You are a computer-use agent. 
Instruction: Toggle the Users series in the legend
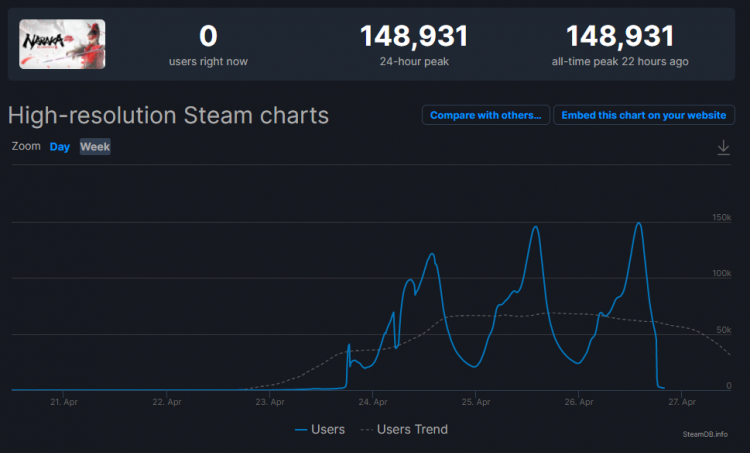click(x=320, y=430)
